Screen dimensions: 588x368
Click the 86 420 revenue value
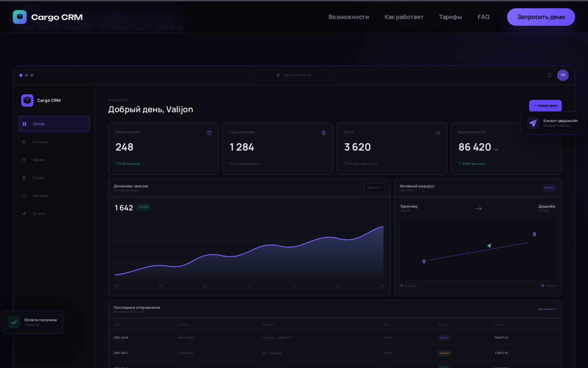(475, 147)
